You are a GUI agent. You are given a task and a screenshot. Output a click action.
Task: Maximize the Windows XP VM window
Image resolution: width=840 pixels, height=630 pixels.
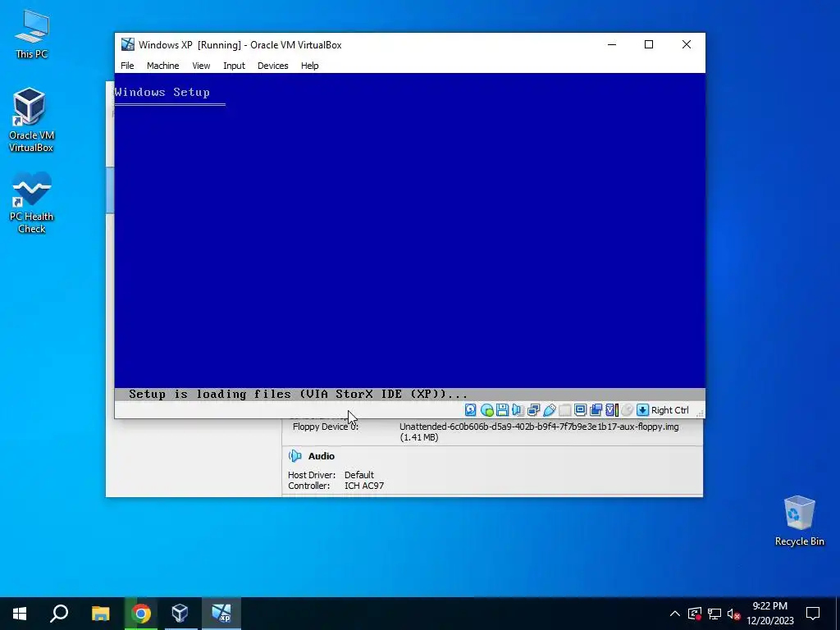click(649, 44)
